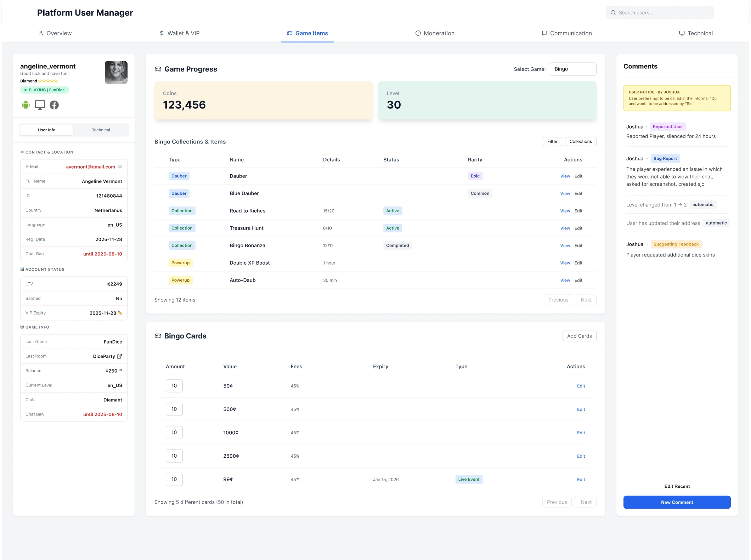Click the game controller icon beside Game Progress
751x560 pixels.
click(158, 69)
